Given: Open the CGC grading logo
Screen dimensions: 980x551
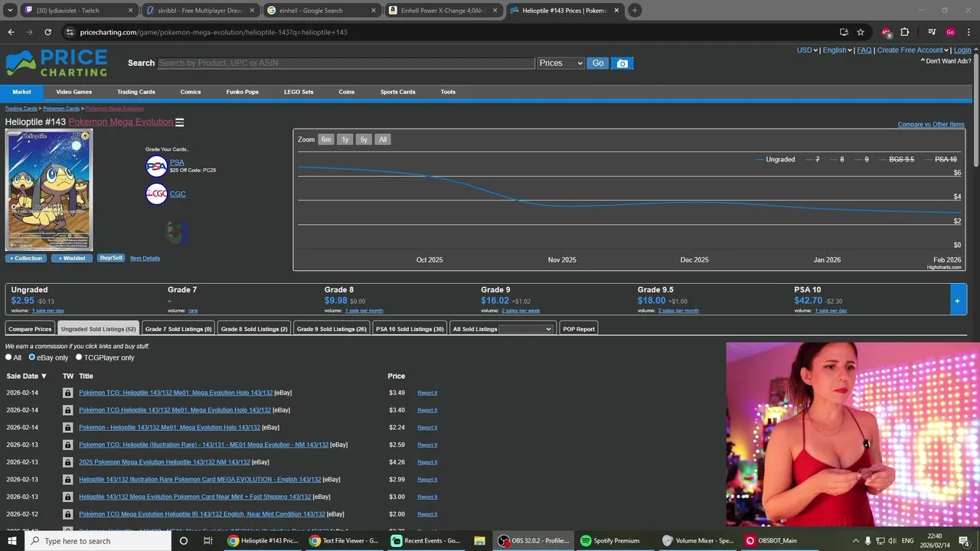Looking at the screenshot, I should (156, 194).
